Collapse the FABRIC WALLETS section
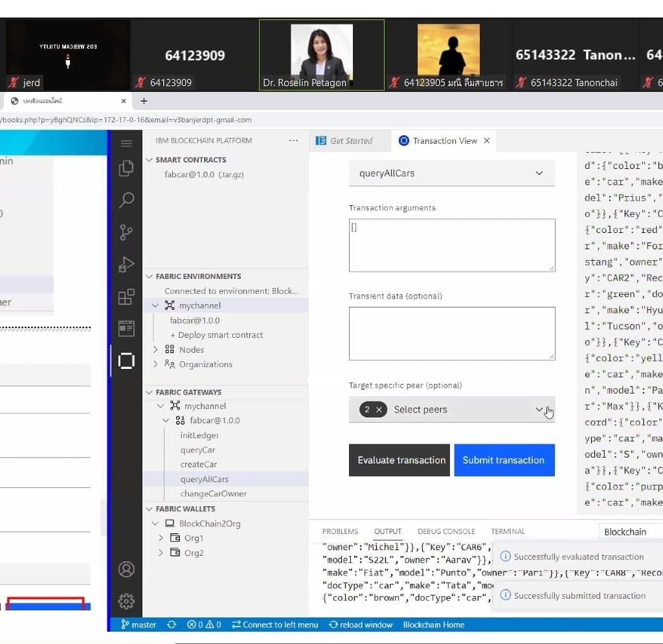Screen dimensions: 663x644 point(149,509)
